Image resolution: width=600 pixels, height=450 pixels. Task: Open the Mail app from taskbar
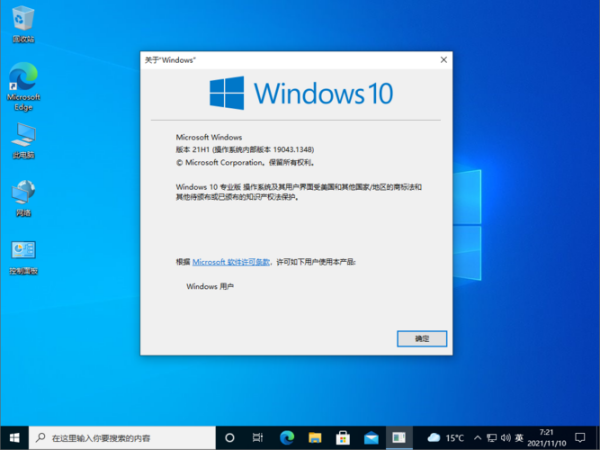point(371,438)
